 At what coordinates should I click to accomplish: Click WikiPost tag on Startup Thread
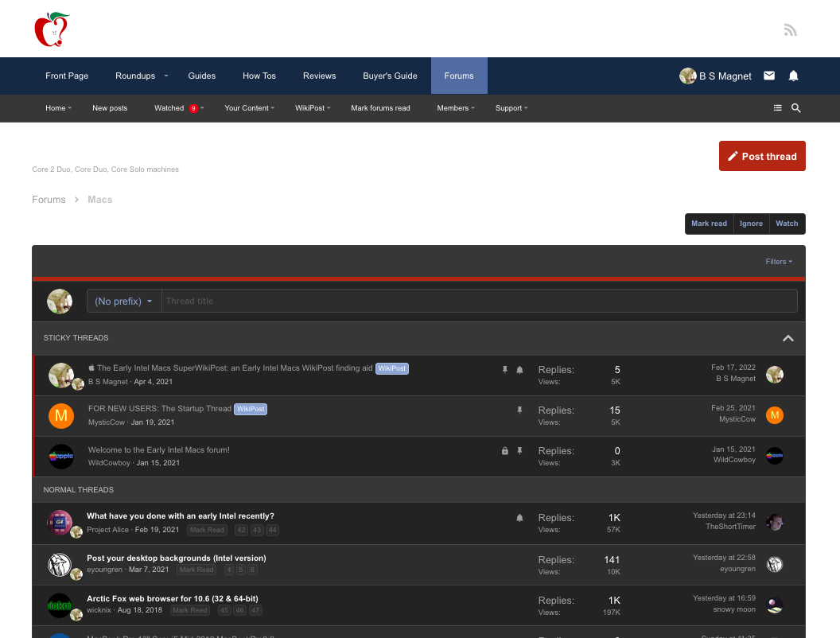pyautogui.click(x=251, y=409)
